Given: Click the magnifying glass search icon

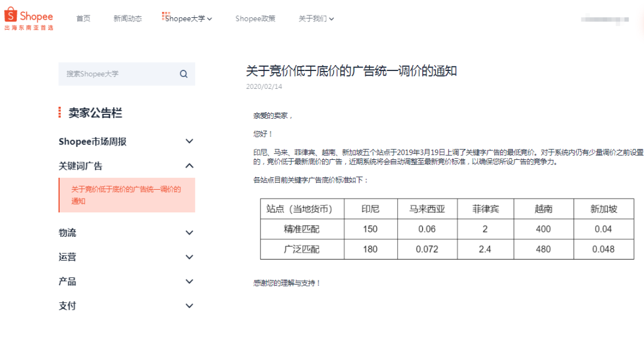Looking at the screenshot, I should [183, 73].
